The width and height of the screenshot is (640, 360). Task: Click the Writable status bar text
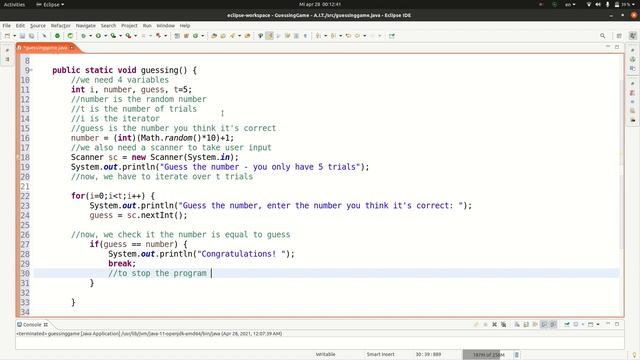[325, 354]
